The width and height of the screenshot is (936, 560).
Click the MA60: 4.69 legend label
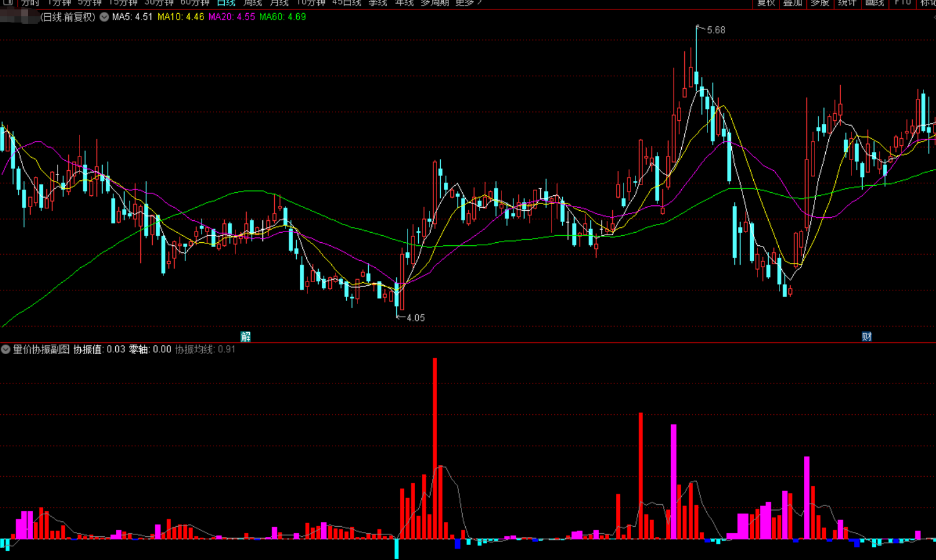pyautogui.click(x=282, y=17)
